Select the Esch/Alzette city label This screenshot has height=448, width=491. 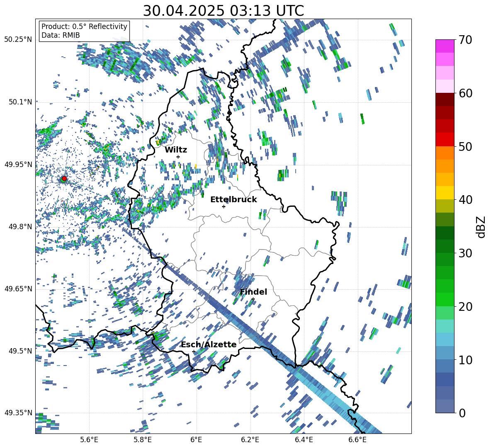[x=209, y=345]
